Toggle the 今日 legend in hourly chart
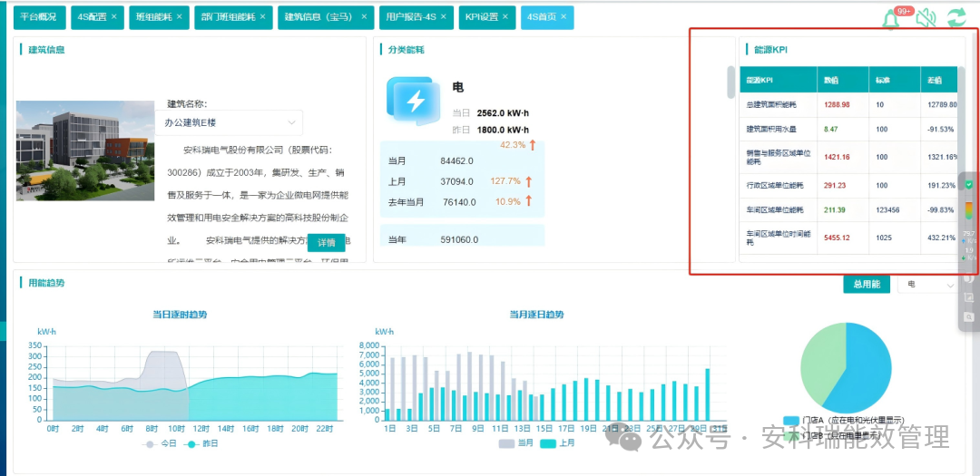Viewport: 980px width, 476px height. click(159, 443)
